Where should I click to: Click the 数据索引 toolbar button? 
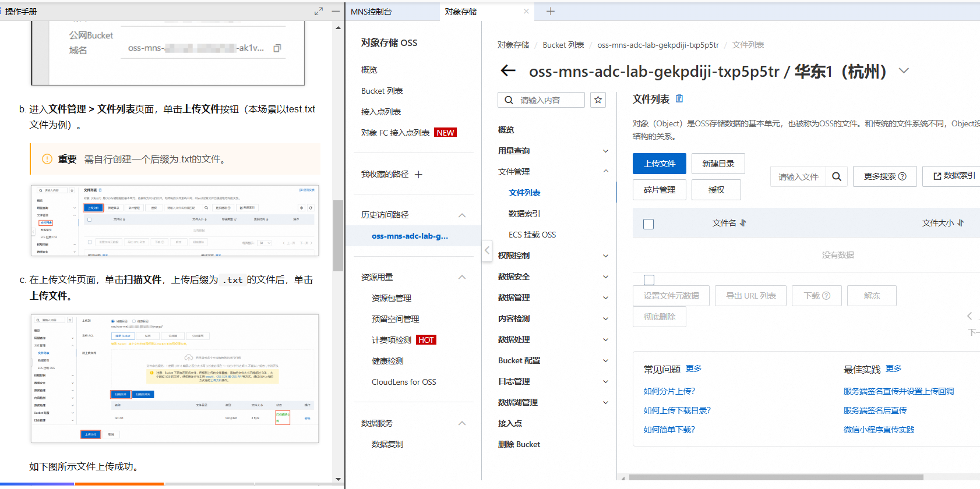coord(953,176)
